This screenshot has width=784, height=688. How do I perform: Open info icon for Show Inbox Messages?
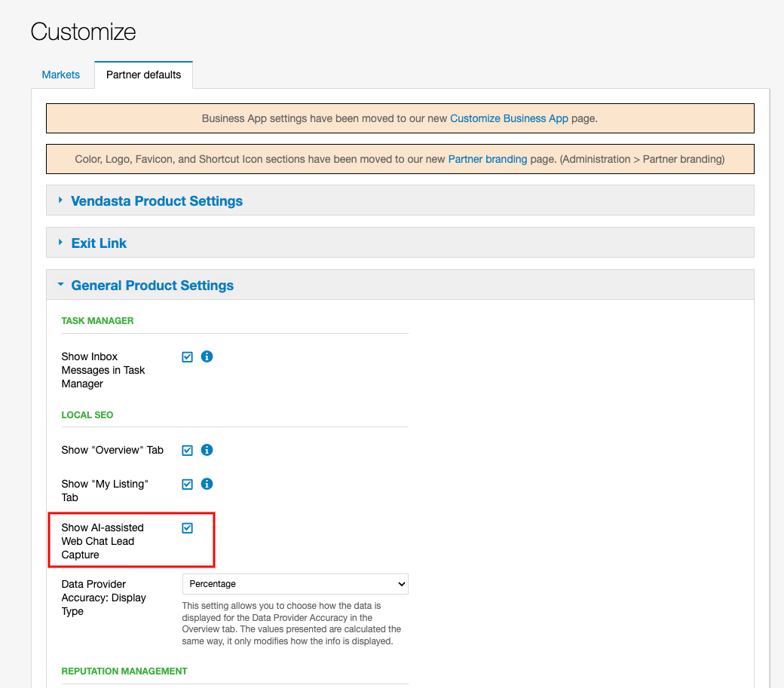207,356
